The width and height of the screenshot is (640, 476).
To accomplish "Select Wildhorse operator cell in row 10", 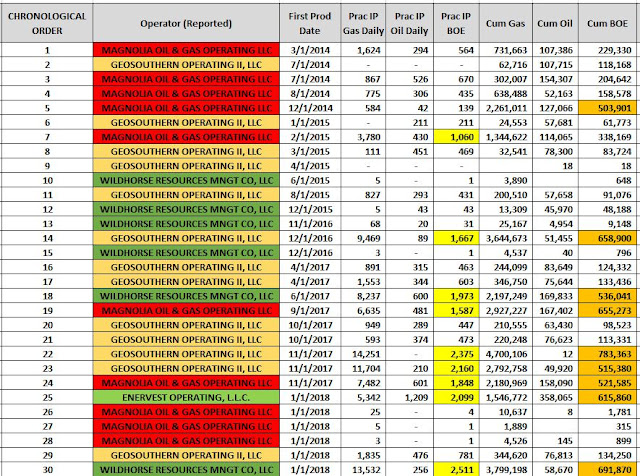I will 186,180.
